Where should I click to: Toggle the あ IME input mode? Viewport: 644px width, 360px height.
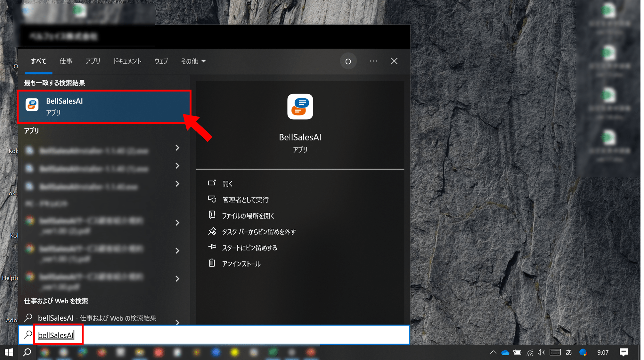(569, 352)
